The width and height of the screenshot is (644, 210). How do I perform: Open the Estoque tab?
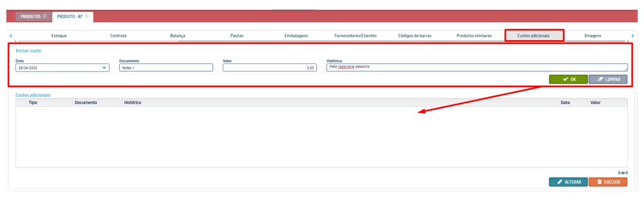click(59, 35)
